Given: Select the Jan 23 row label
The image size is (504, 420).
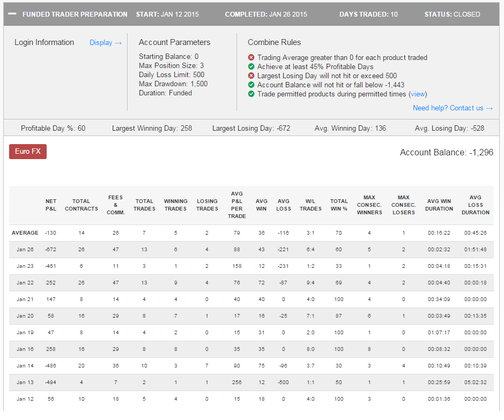Looking at the screenshot, I should (25, 266).
